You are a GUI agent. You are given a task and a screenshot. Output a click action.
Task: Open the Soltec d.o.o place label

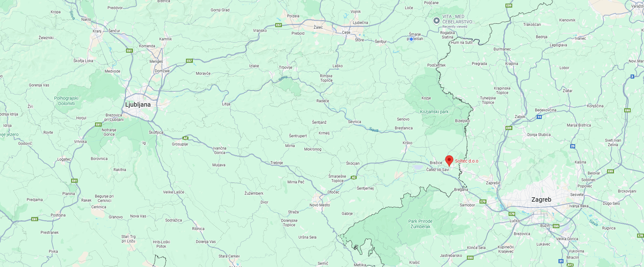(467, 161)
